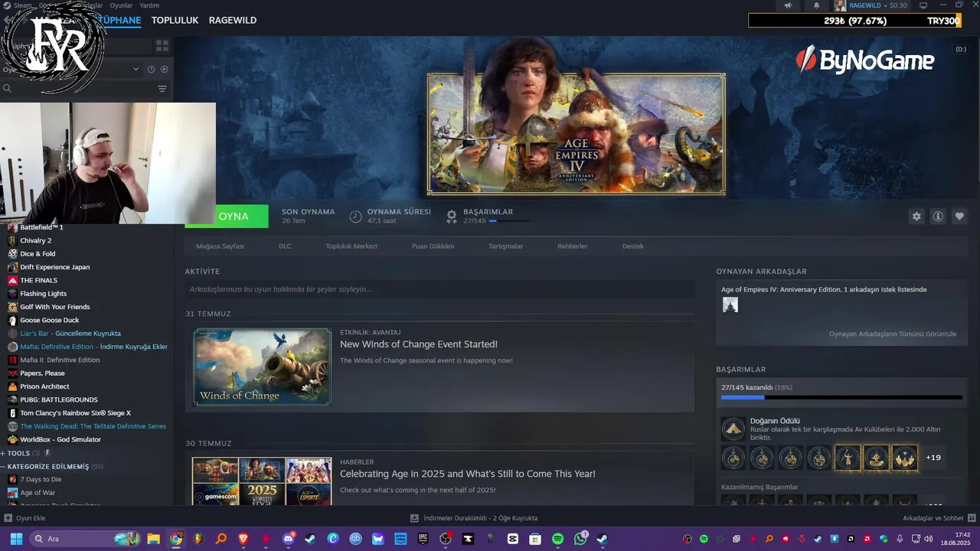Open Puan Dükkânı tab
The width and height of the screenshot is (980, 551).
coord(433,246)
